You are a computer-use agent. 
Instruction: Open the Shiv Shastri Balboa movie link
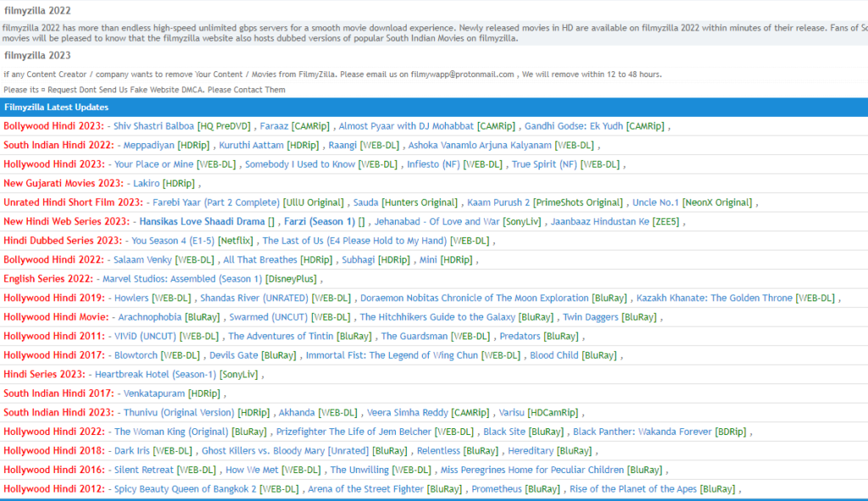pos(153,126)
